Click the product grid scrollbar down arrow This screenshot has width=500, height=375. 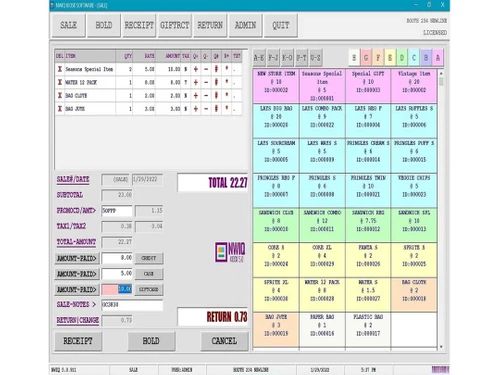[x=441, y=347]
